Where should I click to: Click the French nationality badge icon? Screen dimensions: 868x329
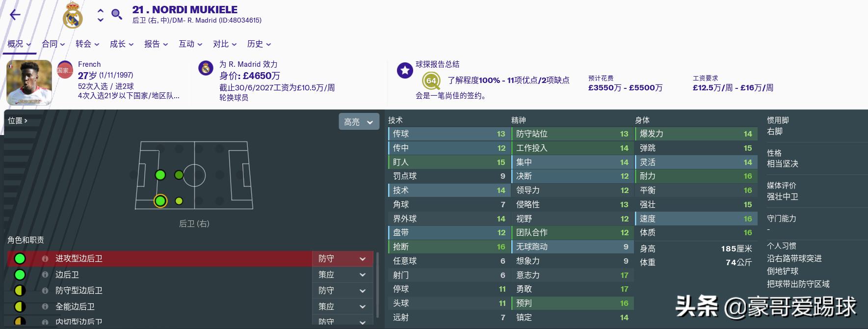[65, 70]
